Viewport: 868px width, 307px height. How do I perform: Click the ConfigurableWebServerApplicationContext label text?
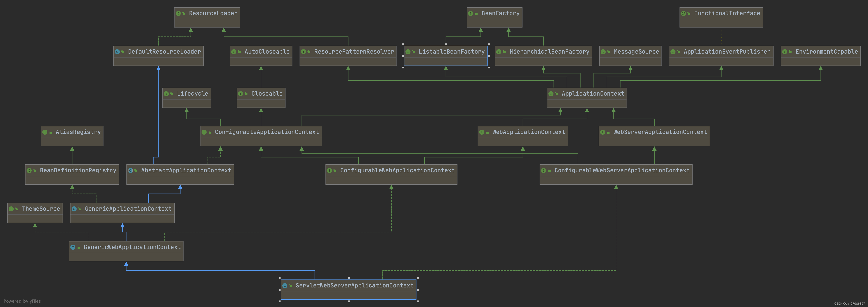point(622,171)
